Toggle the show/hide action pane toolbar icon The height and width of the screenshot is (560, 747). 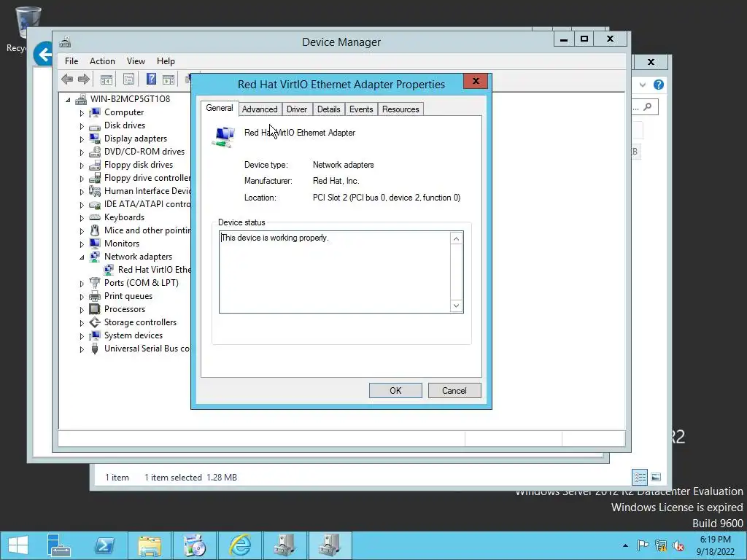click(x=169, y=79)
